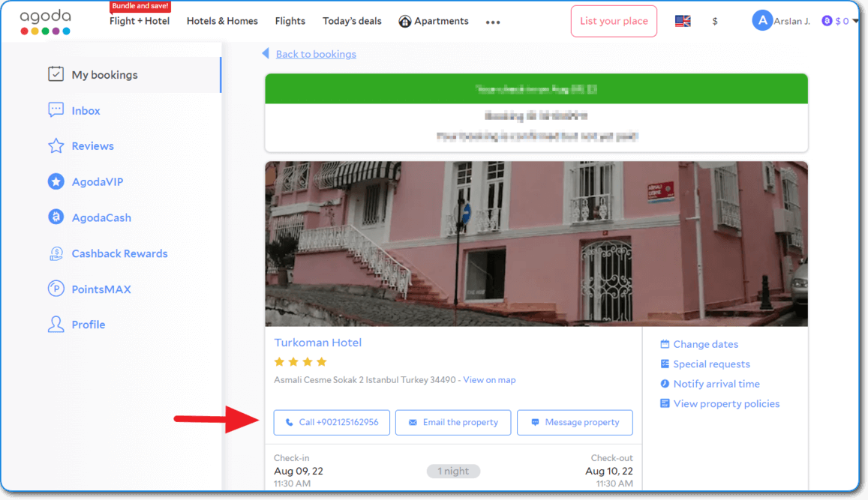The width and height of the screenshot is (868, 500).
Task: Click the back arrow beside Back to bookings
Action: [266, 54]
